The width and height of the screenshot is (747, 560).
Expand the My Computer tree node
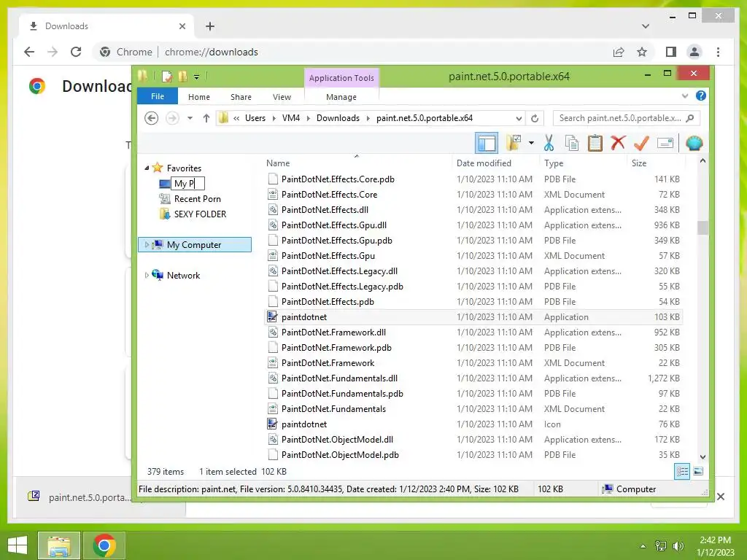[x=146, y=244]
